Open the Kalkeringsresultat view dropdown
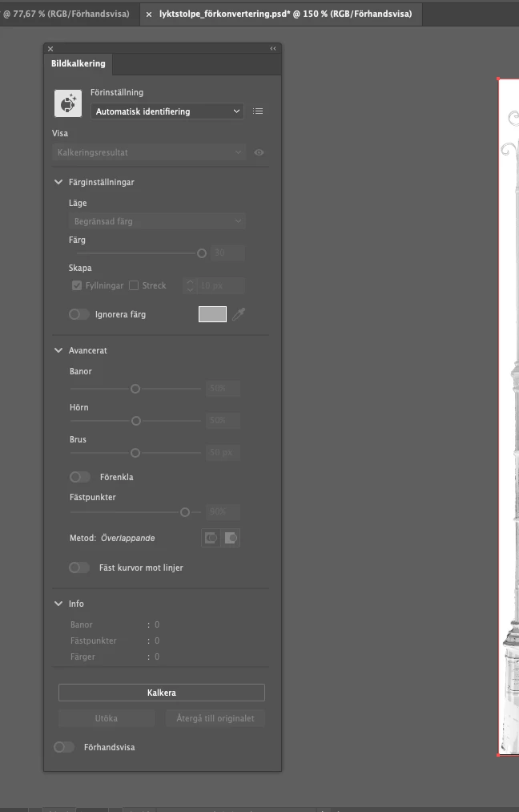Image resolution: width=519 pixels, height=812 pixels. click(150, 152)
